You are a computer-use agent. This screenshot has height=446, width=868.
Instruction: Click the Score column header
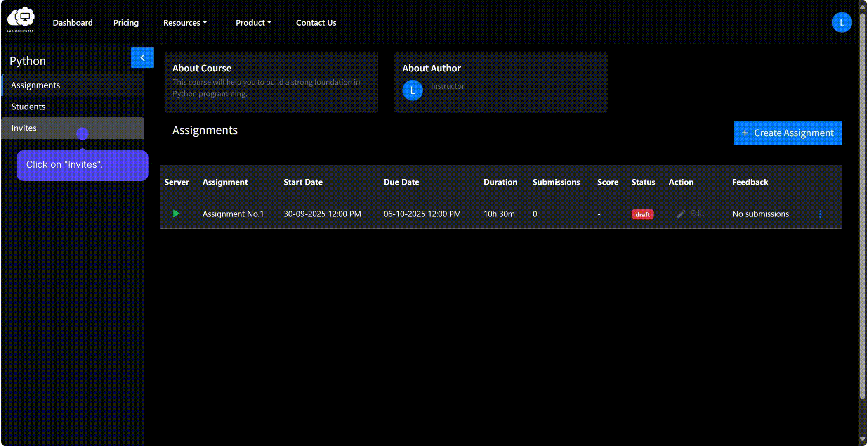pyautogui.click(x=608, y=182)
